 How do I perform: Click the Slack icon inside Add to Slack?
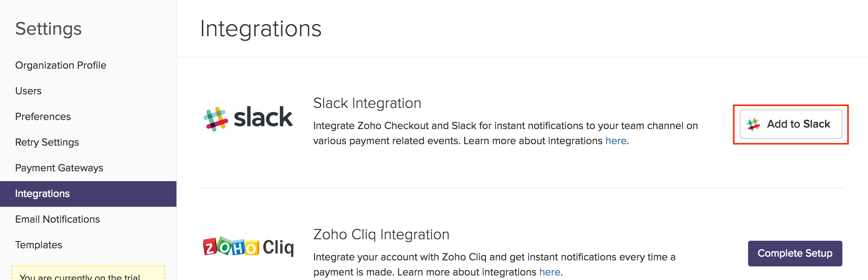(753, 124)
